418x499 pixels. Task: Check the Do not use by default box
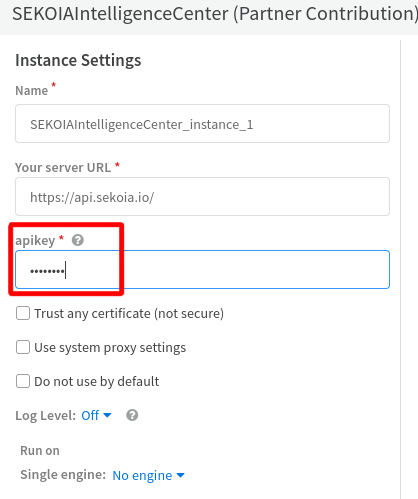pyautogui.click(x=23, y=381)
